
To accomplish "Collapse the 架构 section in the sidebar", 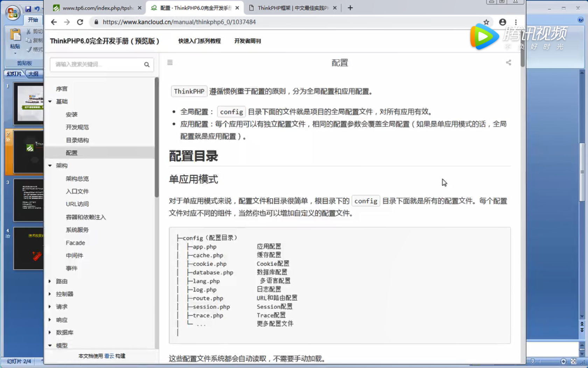I will pos(50,166).
